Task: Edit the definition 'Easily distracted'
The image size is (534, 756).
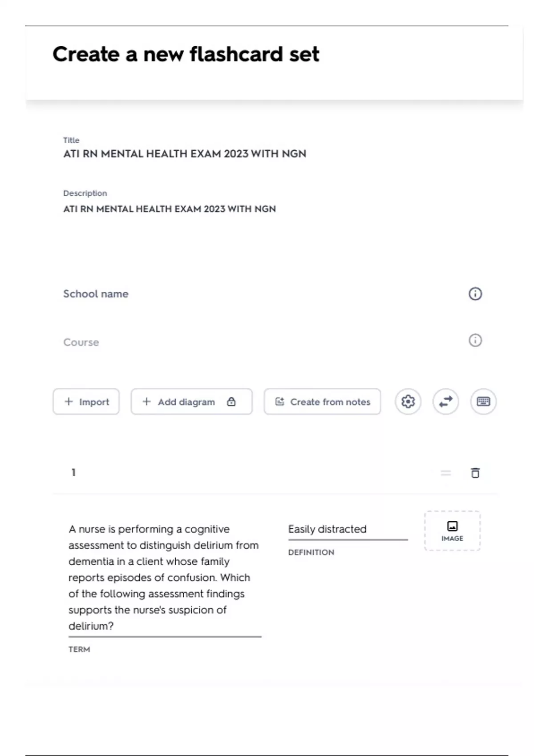Action: pos(328,529)
